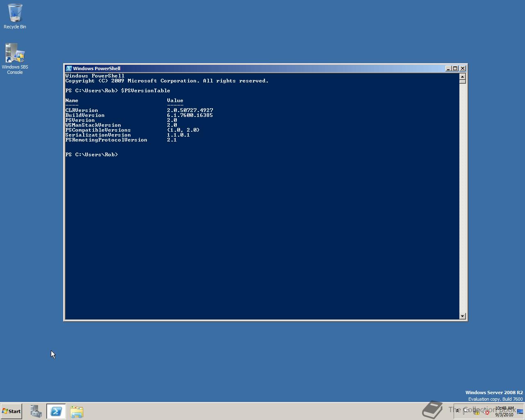Click the CLRVersion row name
The image size is (525, 420).
(82, 110)
